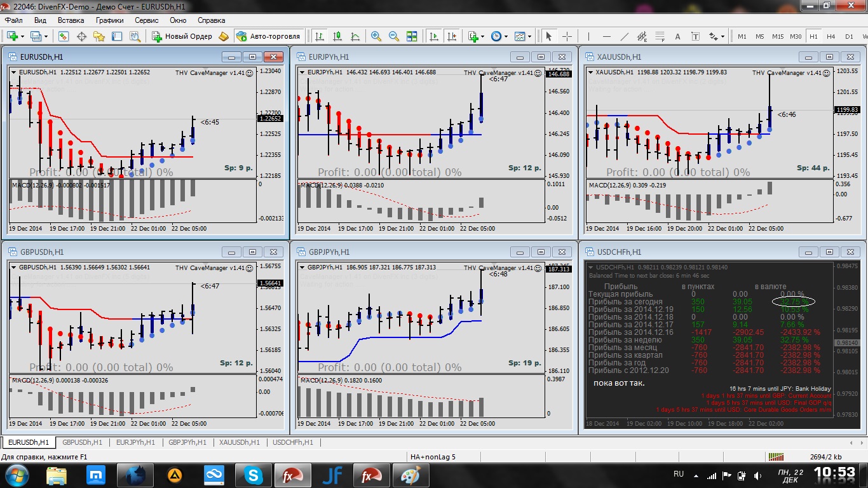Switch to XAUUSDh,H1 bottom tab

[240, 442]
